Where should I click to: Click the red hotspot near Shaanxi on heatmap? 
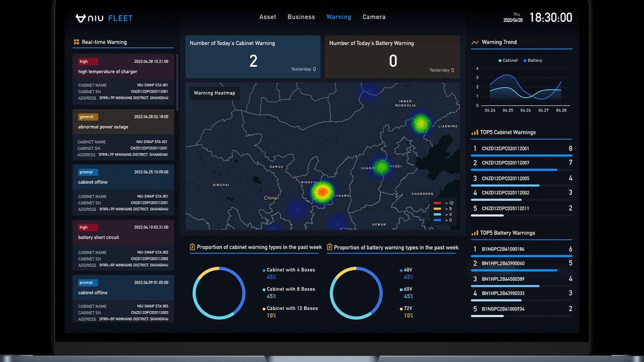pyautogui.click(x=322, y=192)
